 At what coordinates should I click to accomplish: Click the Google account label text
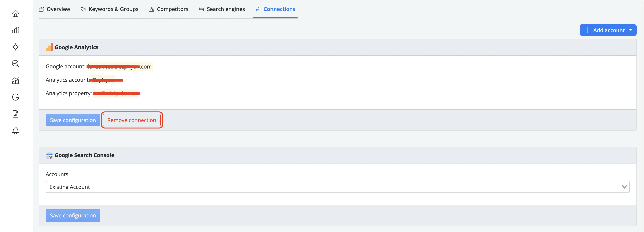click(x=65, y=67)
